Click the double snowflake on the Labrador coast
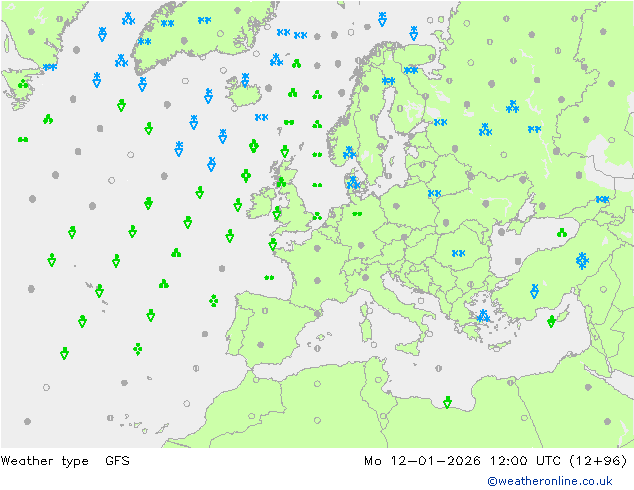634x490 pixels. click(x=50, y=67)
